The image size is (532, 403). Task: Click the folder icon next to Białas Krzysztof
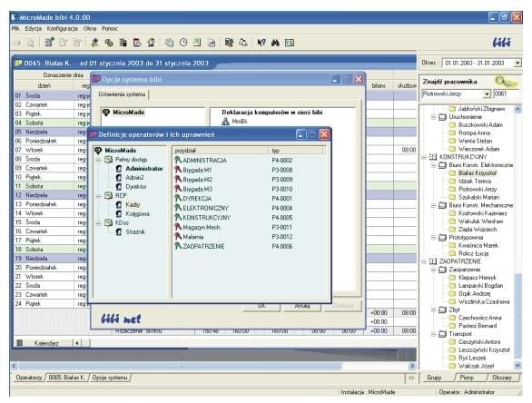coord(452,173)
